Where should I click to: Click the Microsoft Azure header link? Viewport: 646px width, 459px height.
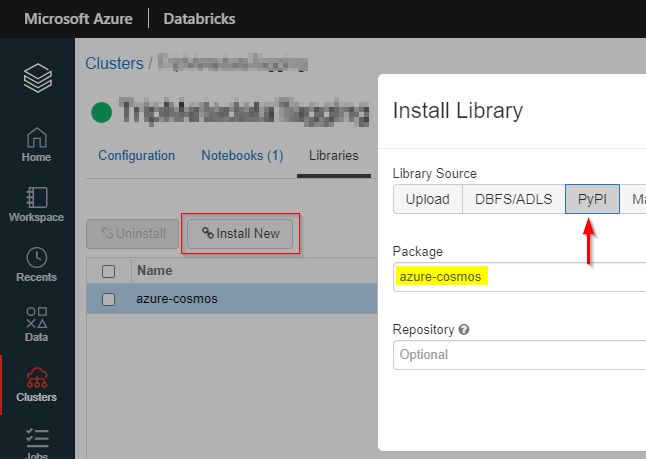point(78,19)
